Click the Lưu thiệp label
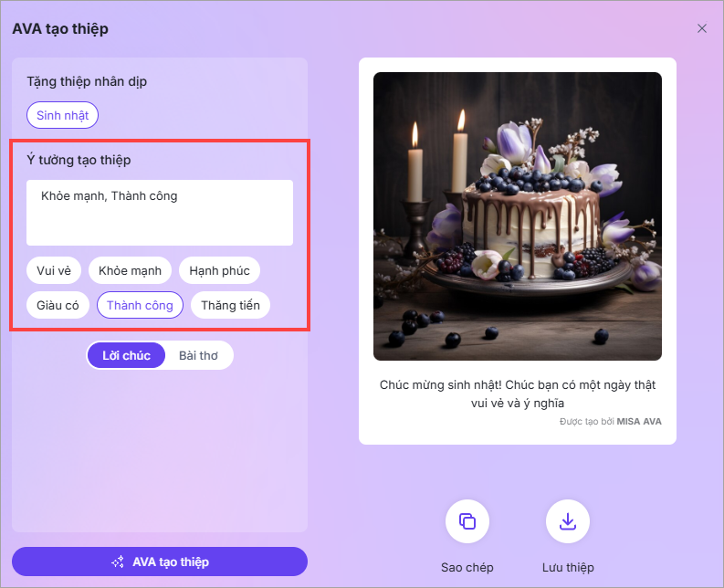The width and height of the screenshot is (724, 588). [568, 567]
